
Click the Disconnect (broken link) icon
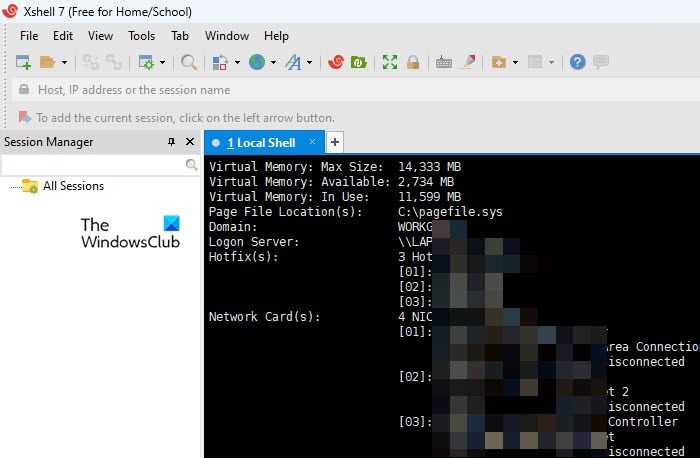point(114,62)
